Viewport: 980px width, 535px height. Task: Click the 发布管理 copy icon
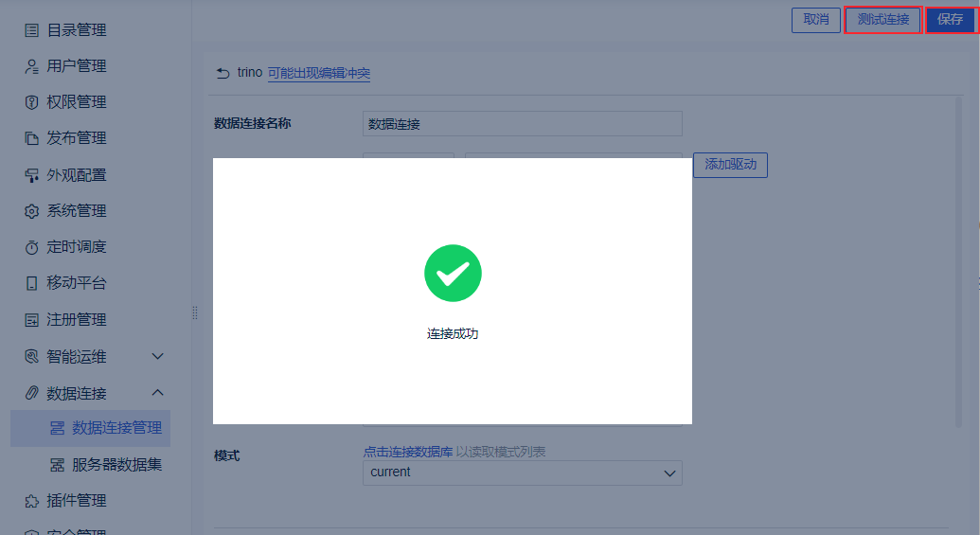pos(31,138)
